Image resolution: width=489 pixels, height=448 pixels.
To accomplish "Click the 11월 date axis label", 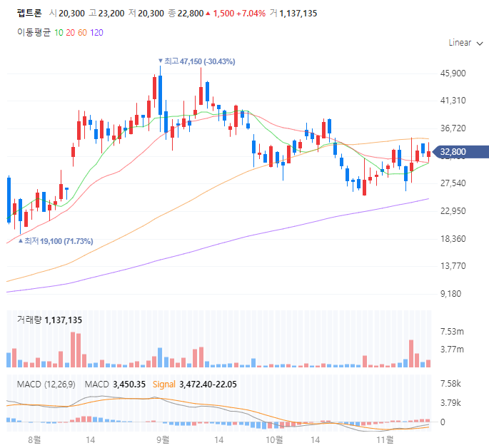I will pyautogui.click(x=385, y=440).
